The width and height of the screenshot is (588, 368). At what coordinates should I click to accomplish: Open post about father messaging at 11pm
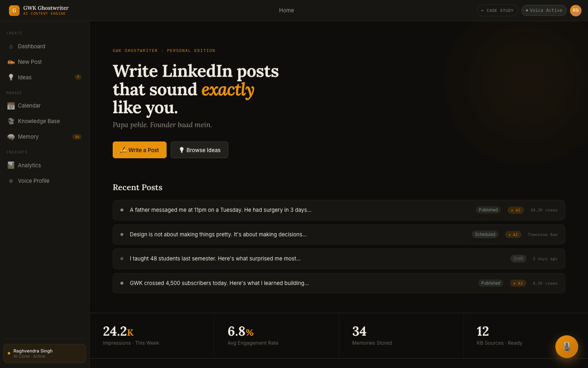339,210
